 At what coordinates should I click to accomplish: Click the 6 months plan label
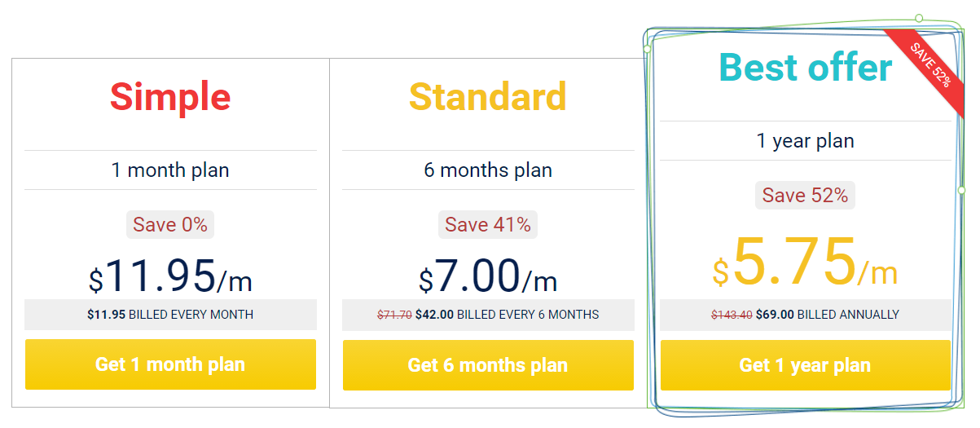[x=488, y=170]
